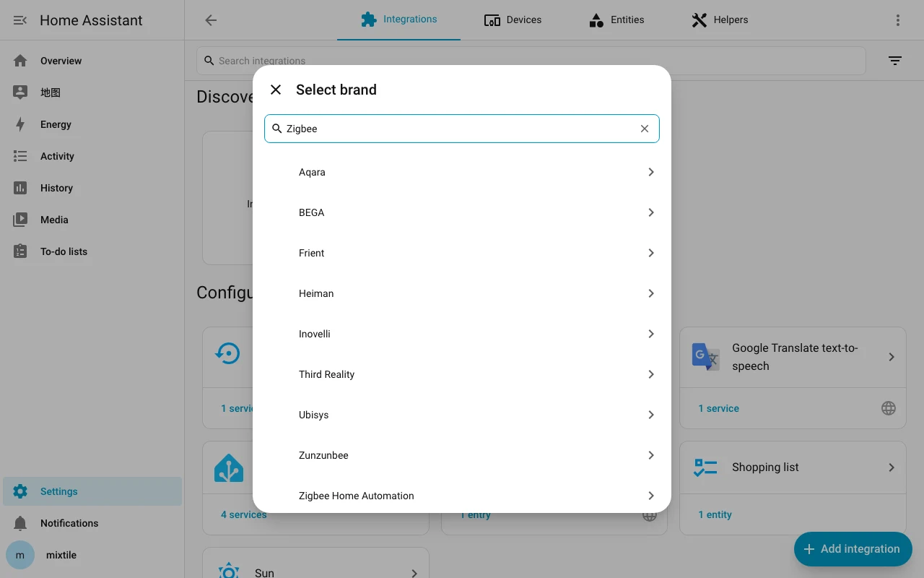924x578 pixels.
Task: Open To-do lists
Action: [92, 251]
